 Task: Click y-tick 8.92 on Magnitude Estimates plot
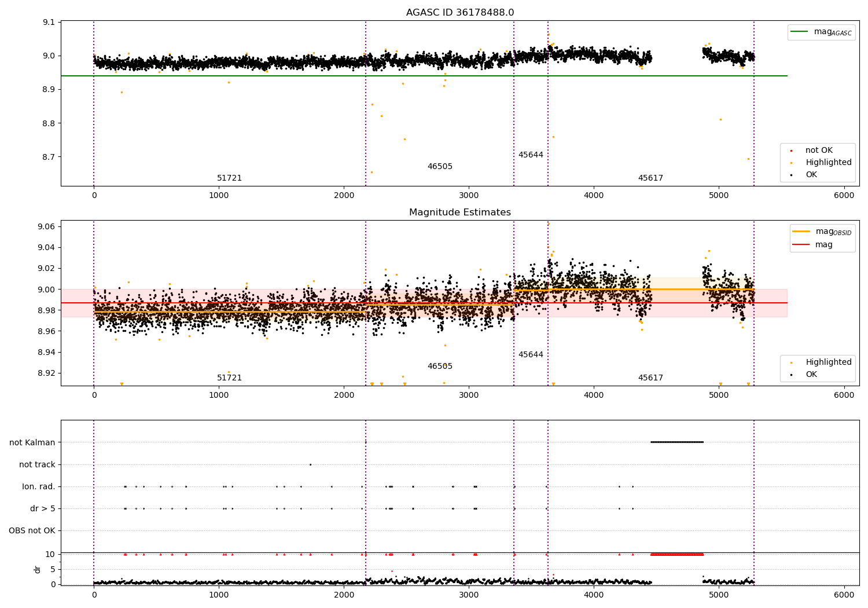[46, 373]
